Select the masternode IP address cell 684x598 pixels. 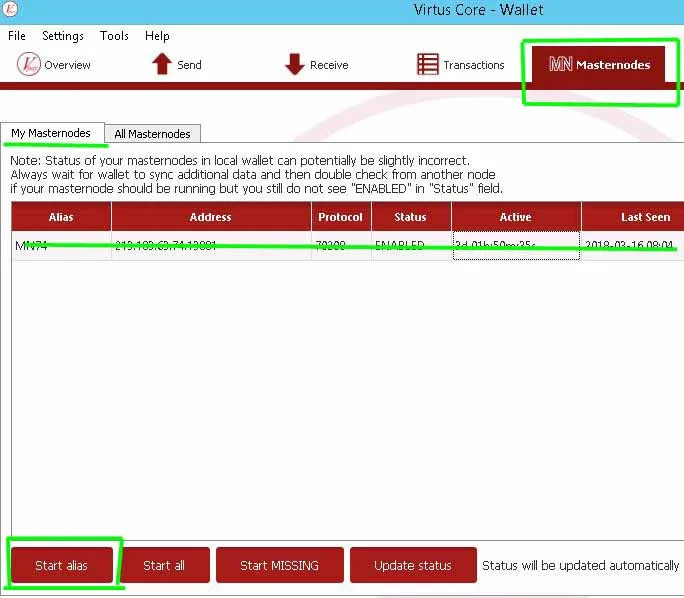(211, 246)
